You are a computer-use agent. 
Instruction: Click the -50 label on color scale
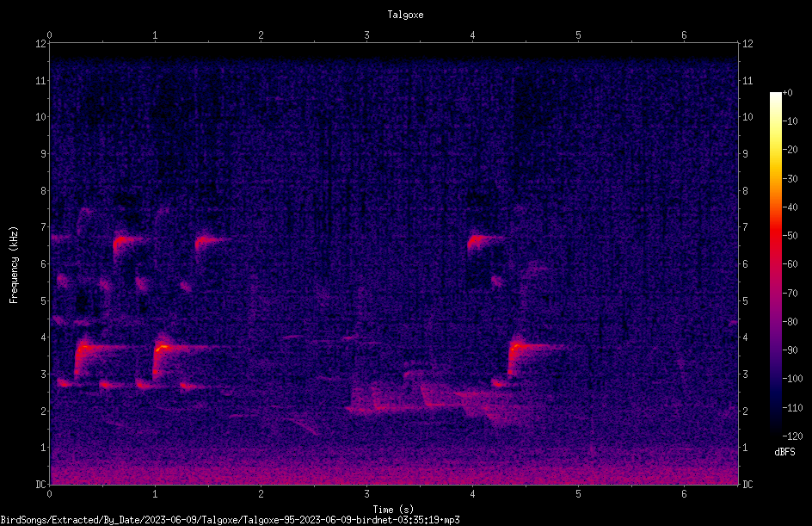point(790,236)
